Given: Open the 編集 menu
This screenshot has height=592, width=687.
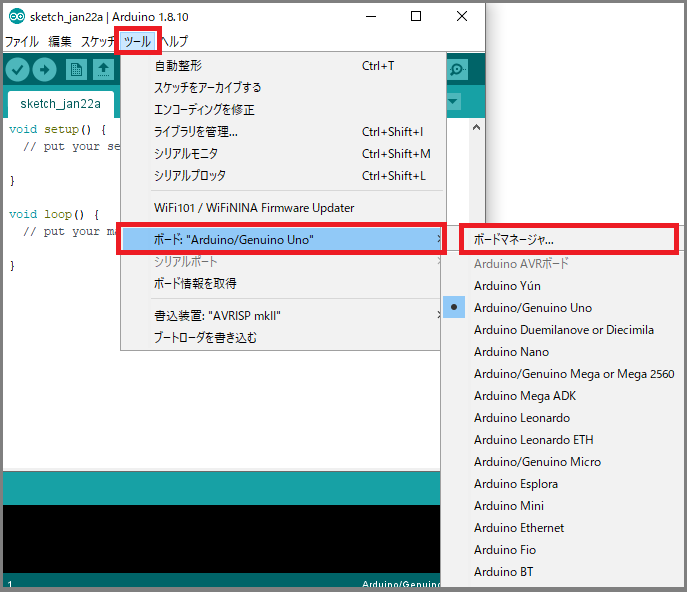Looking at the screenshot, I should (x=60, y=42).
